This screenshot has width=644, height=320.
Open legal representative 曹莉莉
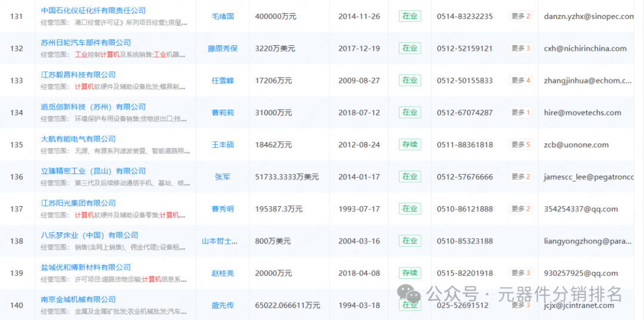222,113
